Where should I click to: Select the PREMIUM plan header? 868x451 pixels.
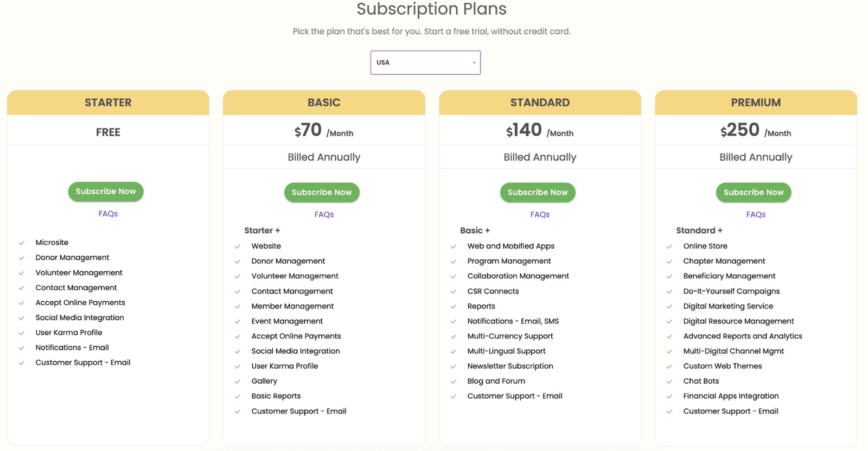(x=756, y=103)
